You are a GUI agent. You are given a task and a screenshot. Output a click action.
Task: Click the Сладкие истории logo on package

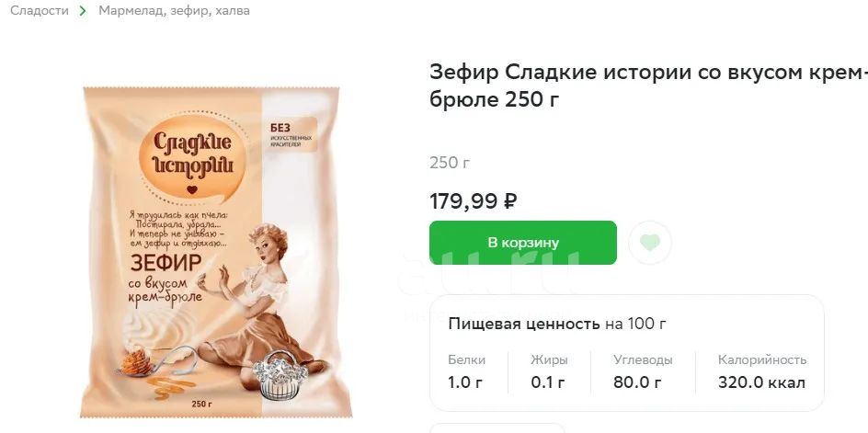pyautogui.click(x=192, y=156)
